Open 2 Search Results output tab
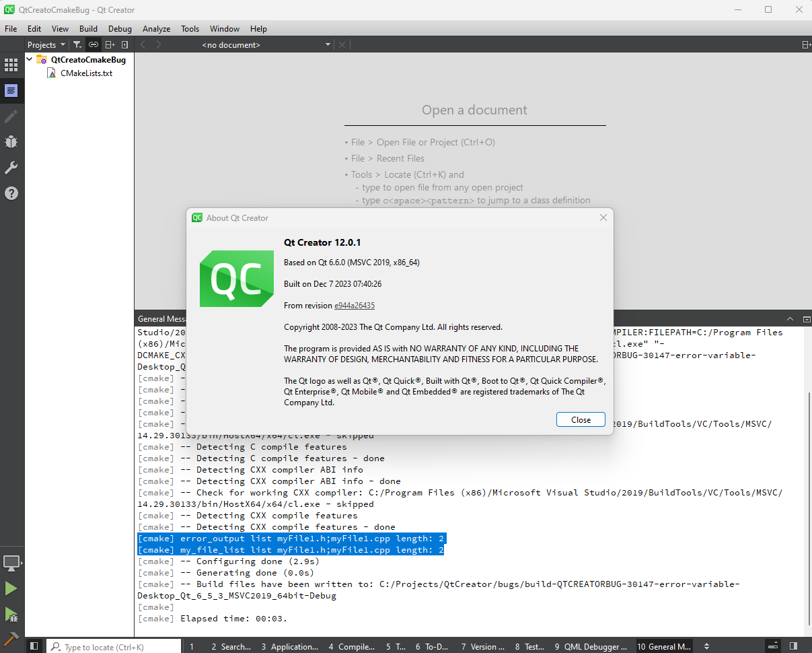This screenshot has width=812, height=653. click(x=231, y=647)
